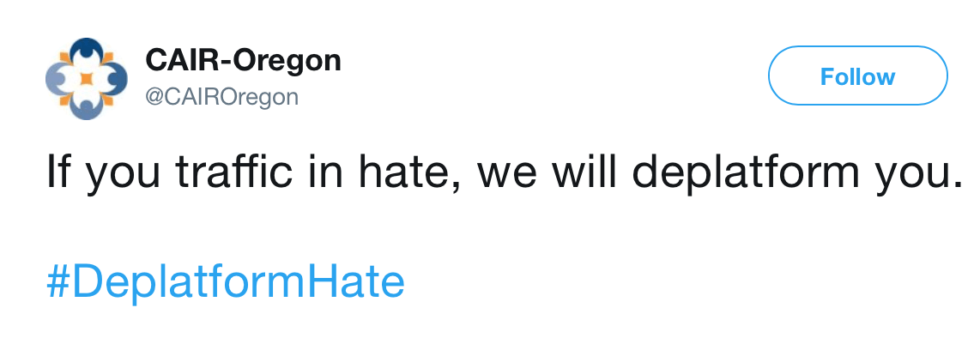The width and height of the screenshot is (980, 338).
Task: Click the "If you" start of the tweet
Action: tap(102, 173)
